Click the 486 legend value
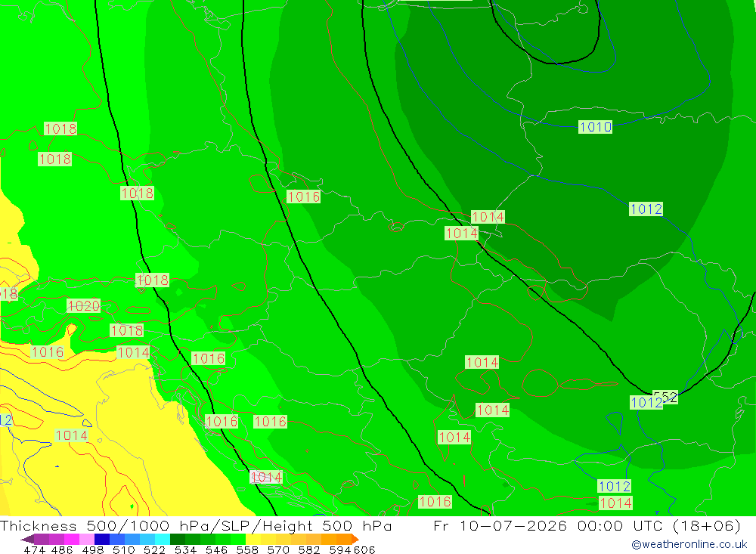Screen dimensions: 756x554 [x=62, y=549]
